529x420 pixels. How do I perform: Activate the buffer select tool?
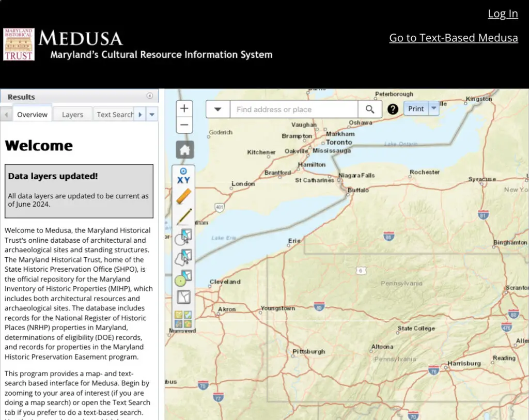pos(183,278)
